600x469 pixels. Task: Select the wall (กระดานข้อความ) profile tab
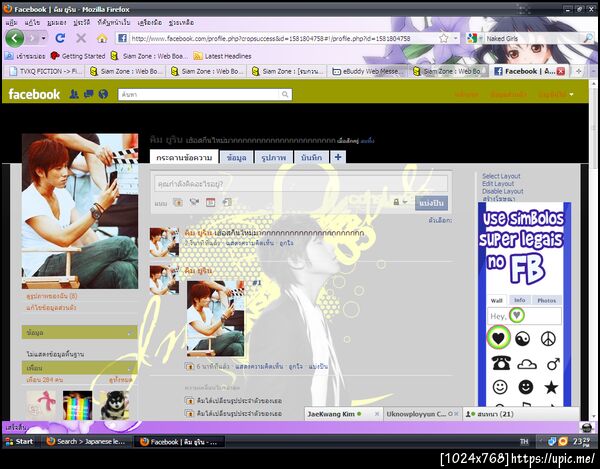[x=184, y=157]
